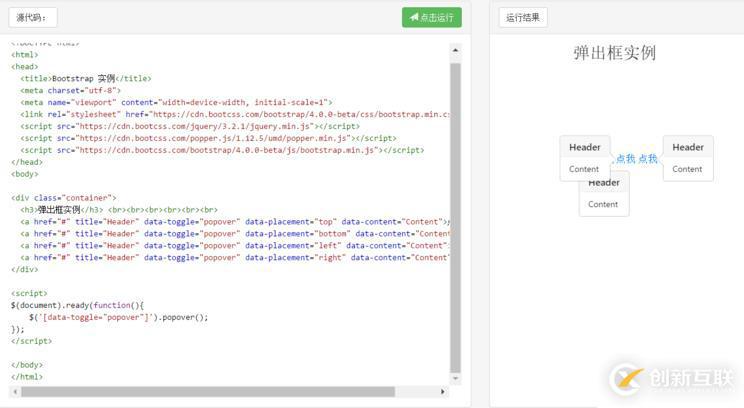
Task: Click the closing </head> tag line
Action: (27, 162)
